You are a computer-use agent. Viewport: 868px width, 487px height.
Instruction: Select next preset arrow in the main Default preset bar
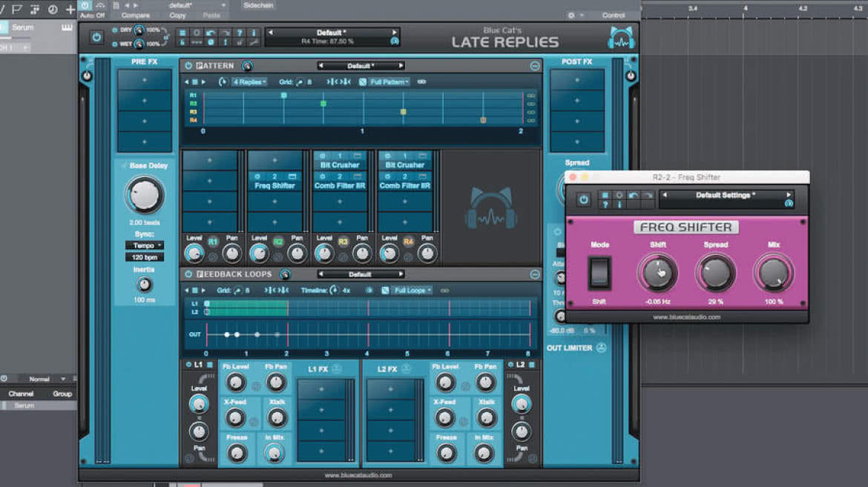pyautogui.click(x=394, y=33)
